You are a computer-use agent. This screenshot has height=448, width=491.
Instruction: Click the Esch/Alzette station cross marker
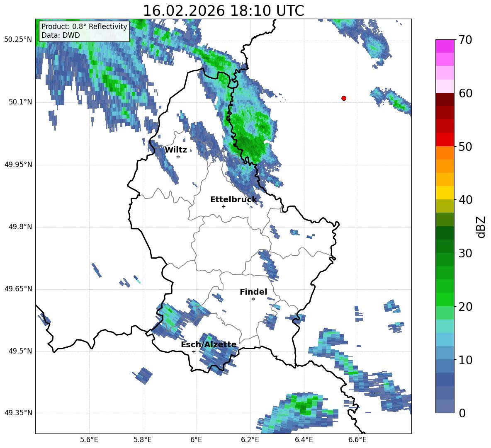[194, 351]
